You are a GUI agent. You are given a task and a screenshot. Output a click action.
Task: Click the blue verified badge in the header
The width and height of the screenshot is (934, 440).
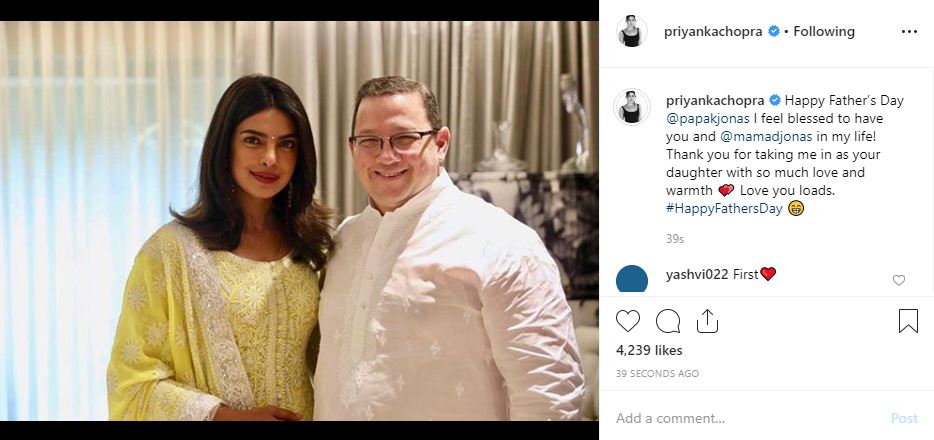773,32
